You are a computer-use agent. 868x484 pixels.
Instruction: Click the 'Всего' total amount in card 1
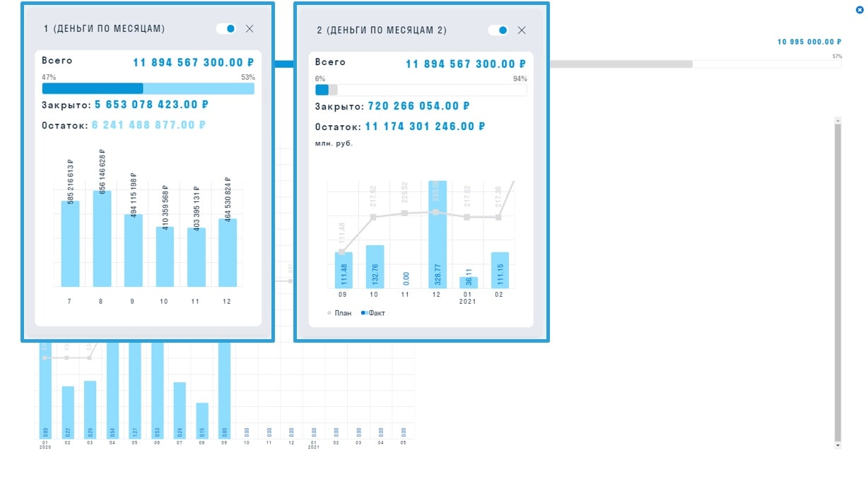tap(194, 62)
